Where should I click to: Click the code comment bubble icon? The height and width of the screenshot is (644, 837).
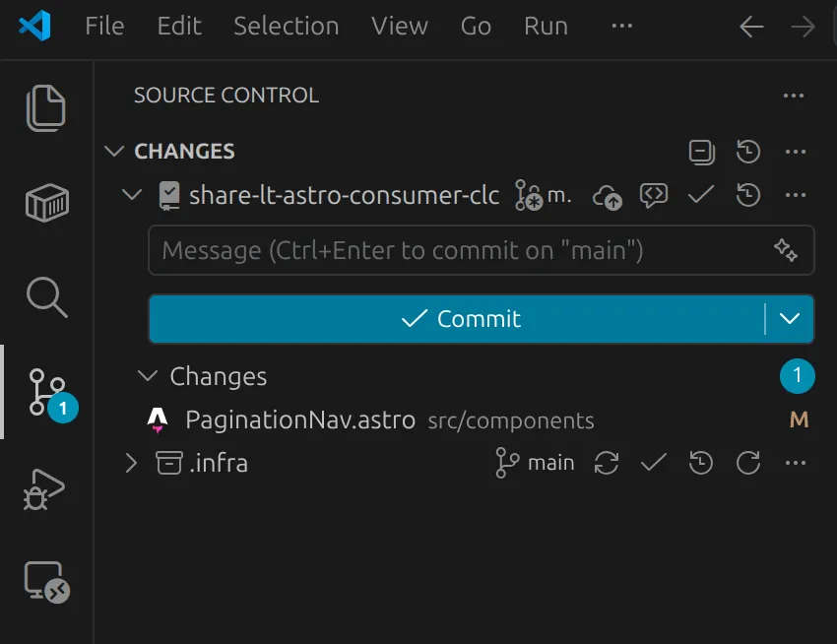click(x=654, y=195)
